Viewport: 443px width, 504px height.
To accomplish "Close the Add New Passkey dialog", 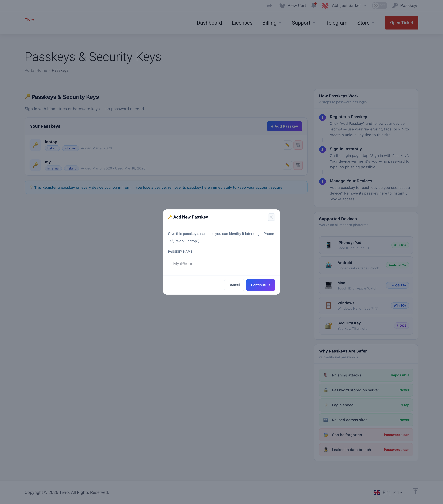I will [271, 217].
